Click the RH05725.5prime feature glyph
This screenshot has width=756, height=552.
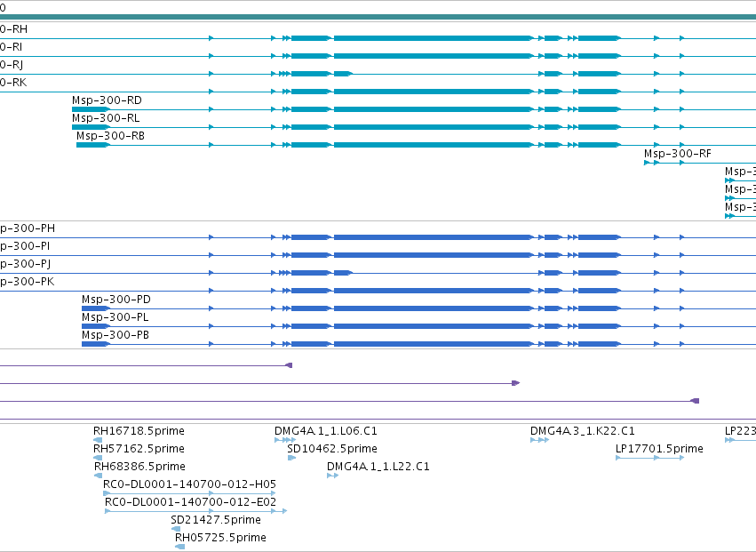coord(179,547)
